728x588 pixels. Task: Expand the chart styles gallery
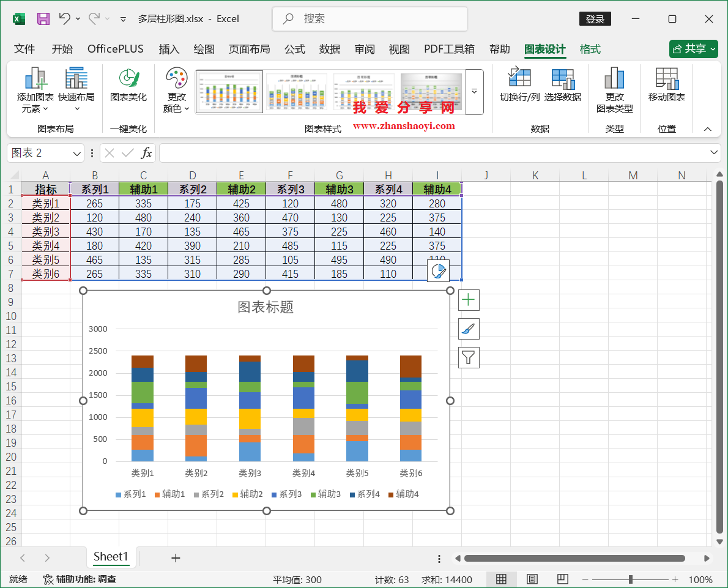475,92
